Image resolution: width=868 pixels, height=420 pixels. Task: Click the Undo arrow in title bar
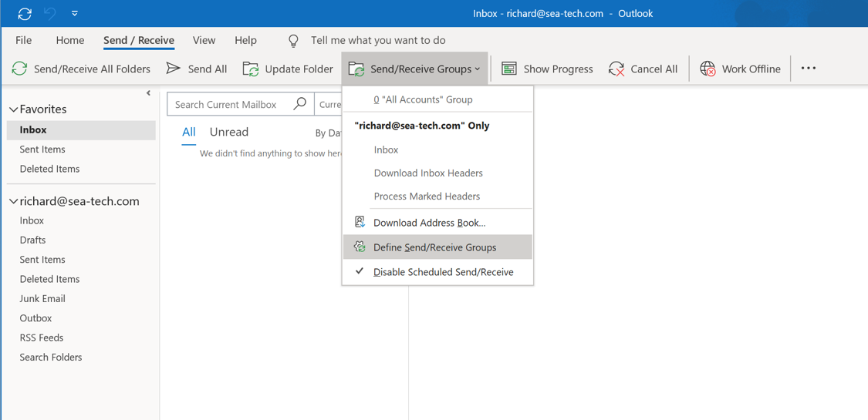point(50,13)
